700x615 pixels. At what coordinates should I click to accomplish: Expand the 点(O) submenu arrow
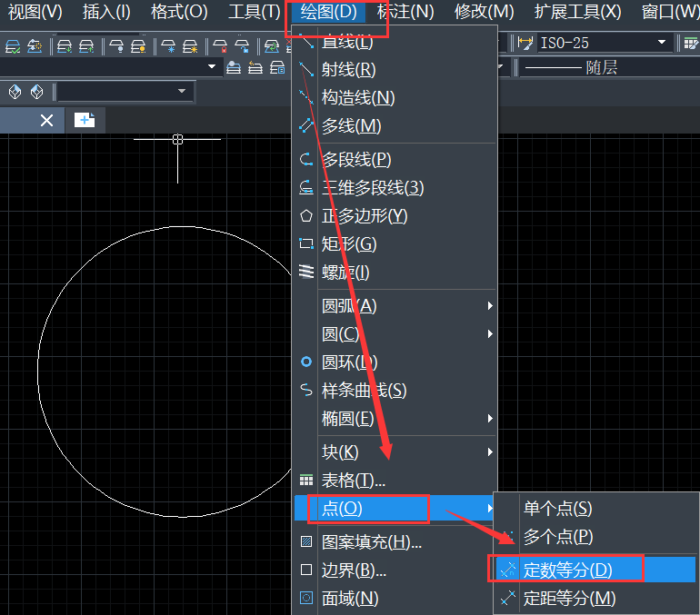pyautogui.click(x=490, y=508)
